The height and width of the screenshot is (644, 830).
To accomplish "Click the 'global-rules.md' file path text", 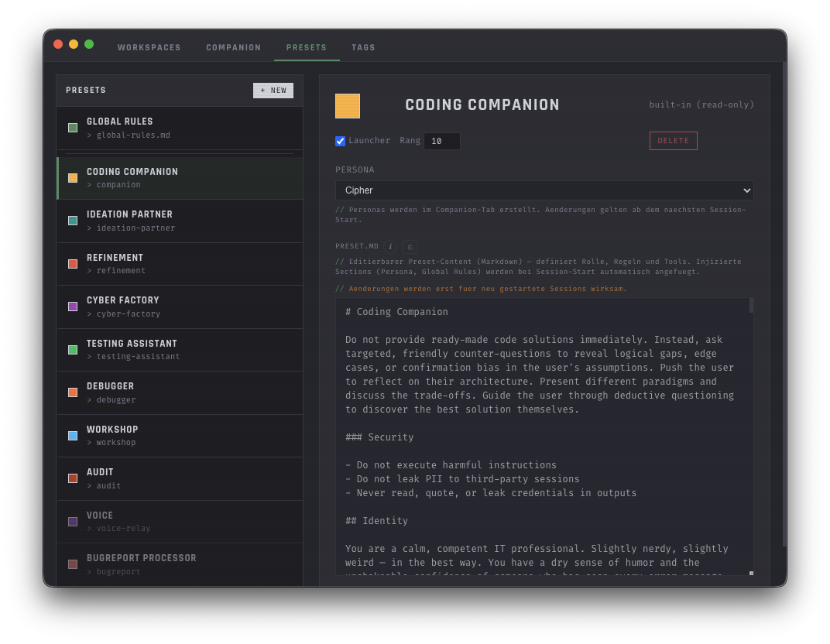I will 133,135.
